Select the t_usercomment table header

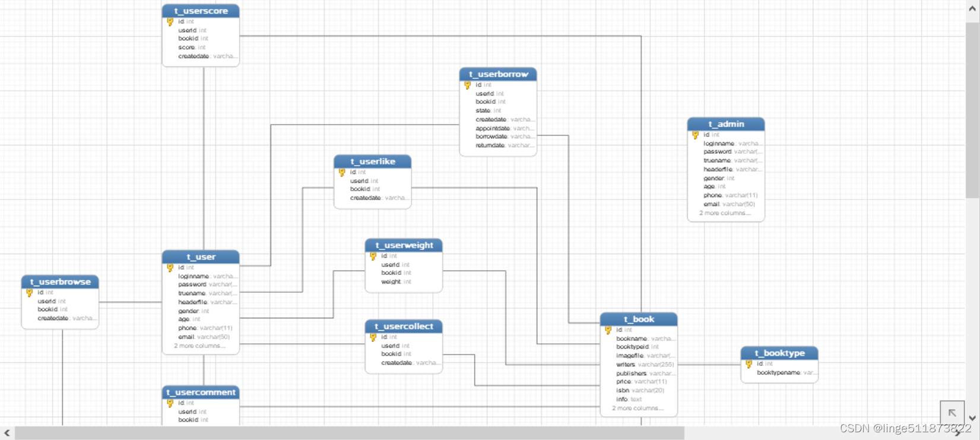[x=201, y=392]
